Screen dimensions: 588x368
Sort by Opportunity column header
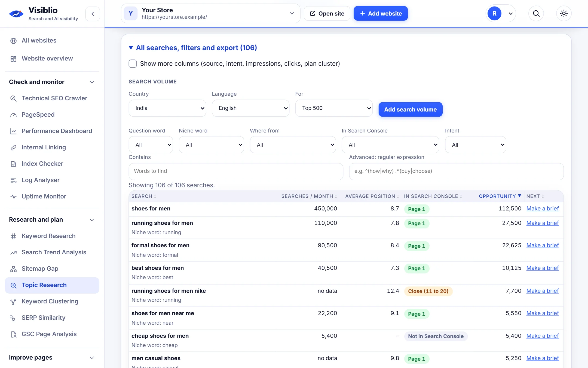500,196
